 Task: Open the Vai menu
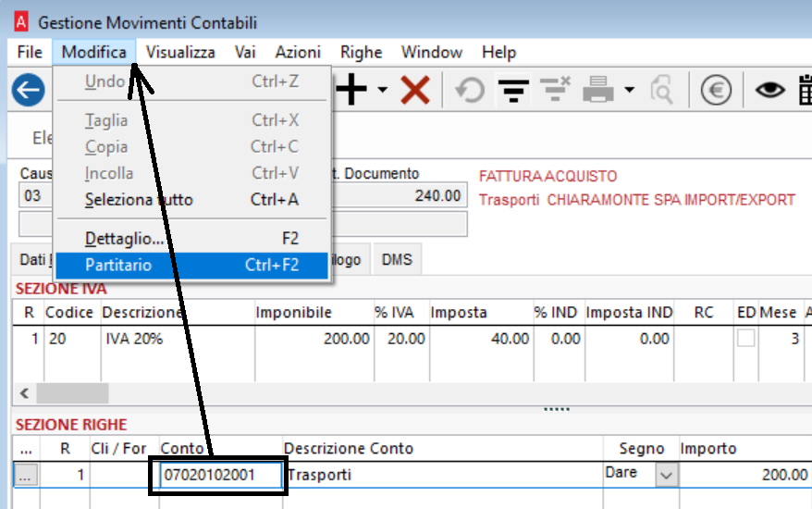245,52
